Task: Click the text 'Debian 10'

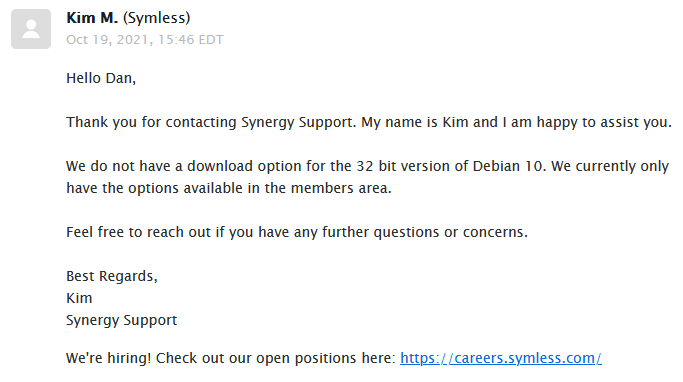Action: point(507,166)
